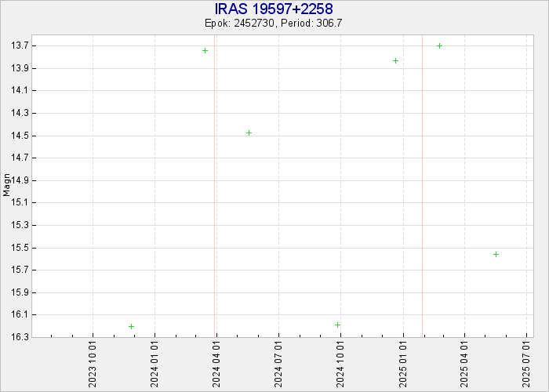Click the gray plus data point near 14.5 magnitude
Viewport: 549px width, 392px height.
tap(249, 132)
